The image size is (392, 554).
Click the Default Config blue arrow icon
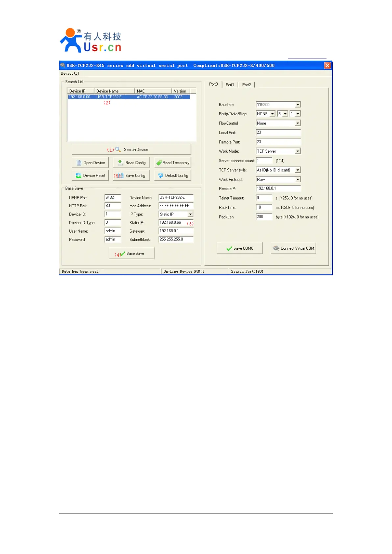point(161,175)
